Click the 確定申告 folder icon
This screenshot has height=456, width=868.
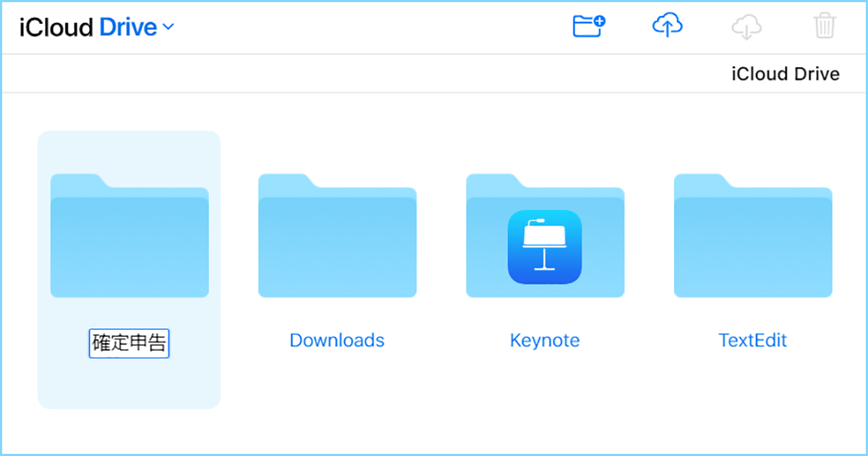click(129, 239)
